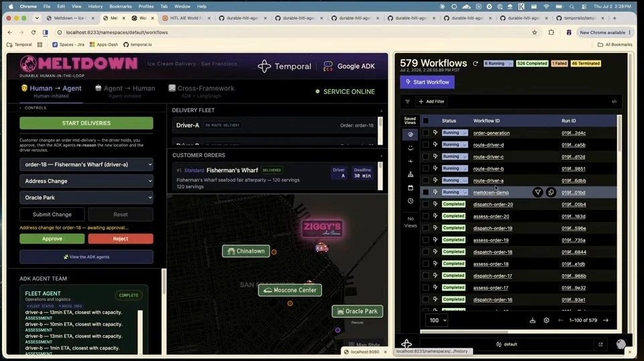The width and height of the screenshot is (644, 361).
Task: Open table settings gear in workflows footer
Action: 546,320
